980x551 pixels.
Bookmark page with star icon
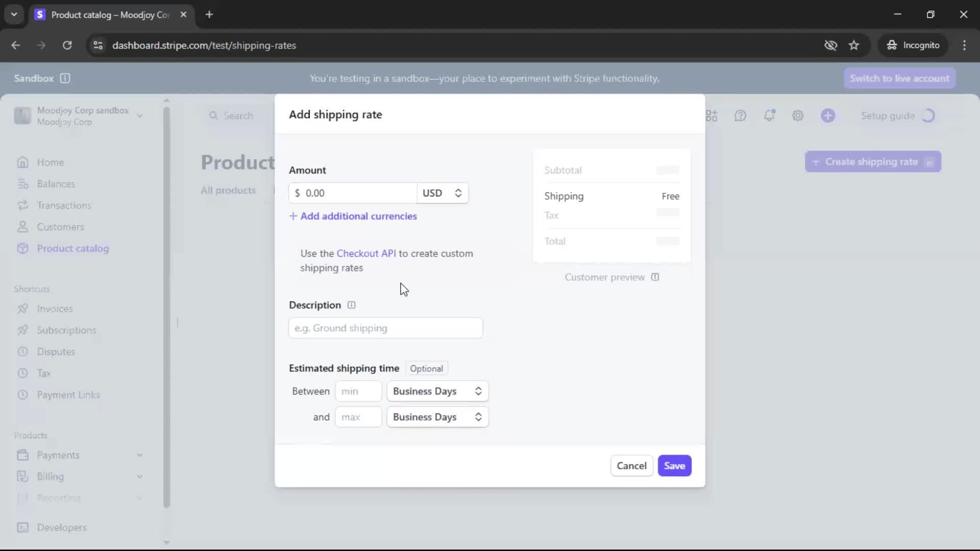[854, 45]
